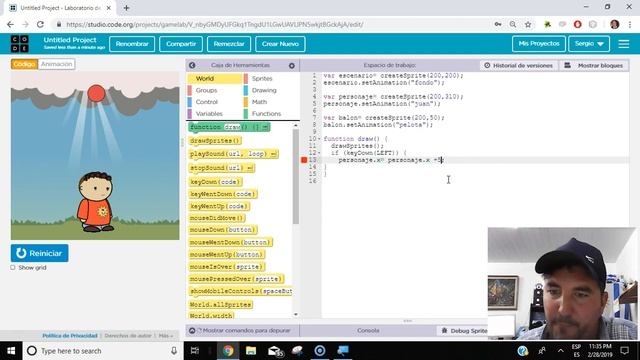Collapse the if block fold arrow on line 12

(319, 153)
